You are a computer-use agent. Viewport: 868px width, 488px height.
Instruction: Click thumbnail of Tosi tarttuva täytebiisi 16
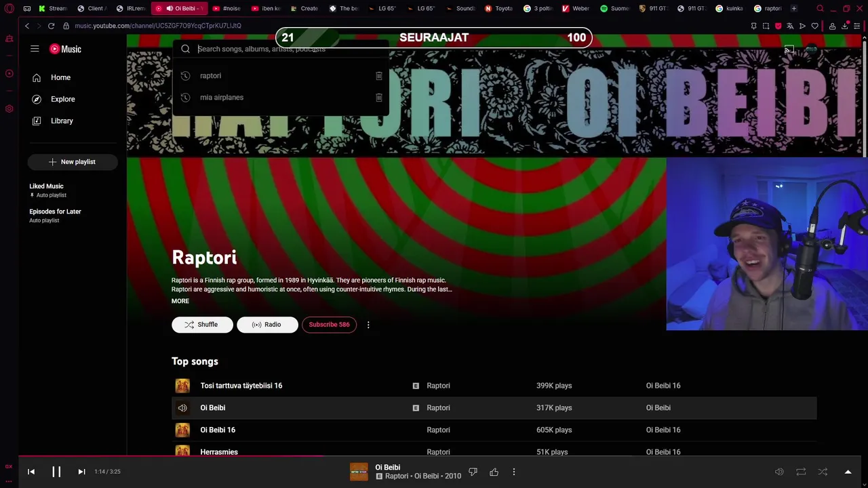point(182,386)
